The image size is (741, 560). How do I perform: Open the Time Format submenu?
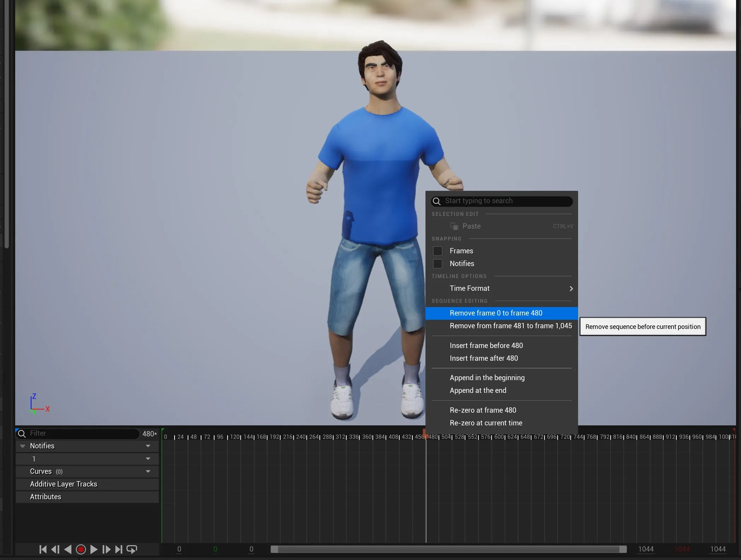[x=502, y=288]
